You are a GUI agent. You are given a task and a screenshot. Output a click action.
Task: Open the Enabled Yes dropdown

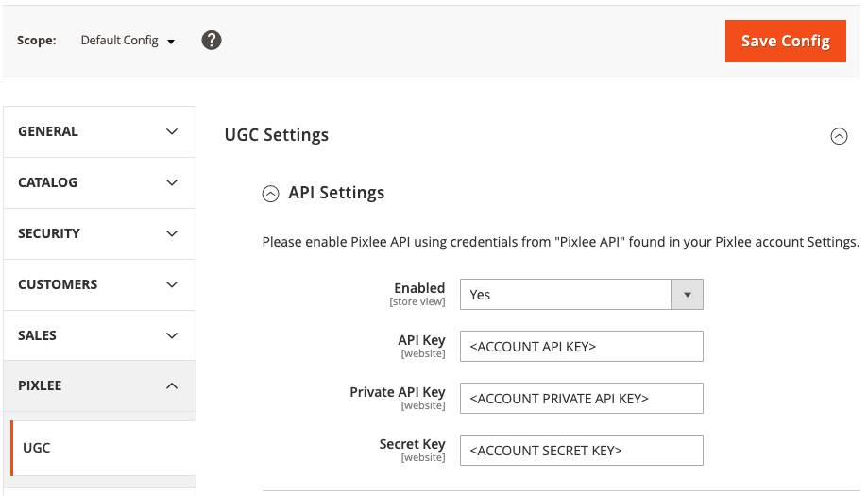click(581, 295)
